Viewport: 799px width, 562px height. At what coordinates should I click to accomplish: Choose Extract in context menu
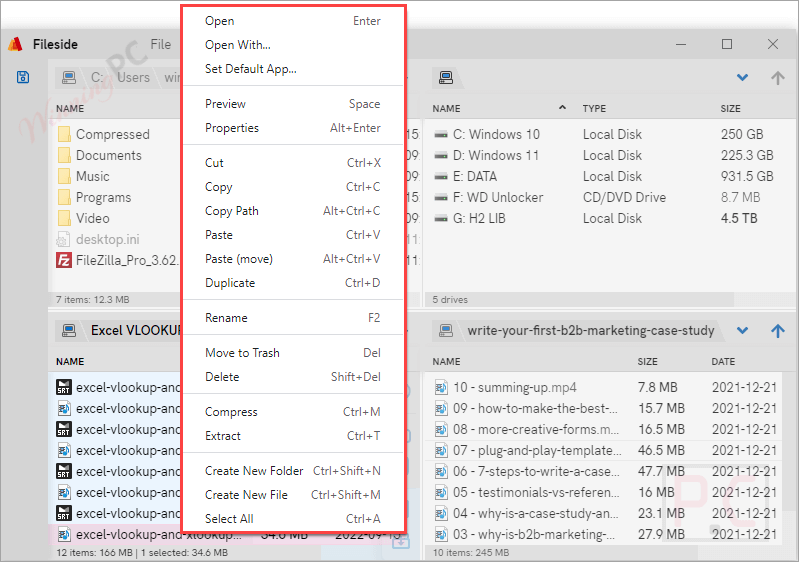point(293,436)
